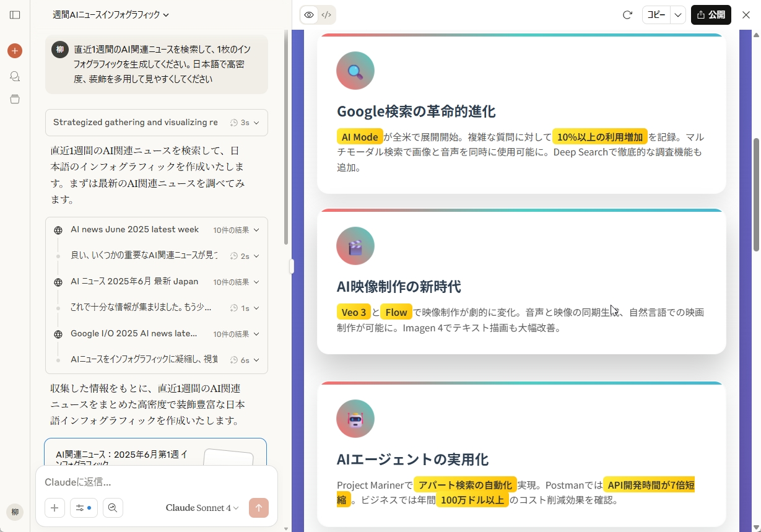The image size is (761, 532).
Task: Reload the artifact with refresh icon
Action: click(627, 15)
